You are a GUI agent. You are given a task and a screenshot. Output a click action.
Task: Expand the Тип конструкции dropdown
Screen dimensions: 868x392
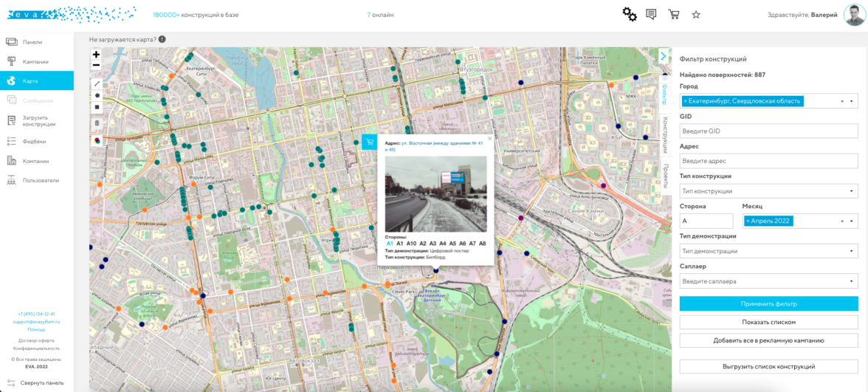point(768,191)
